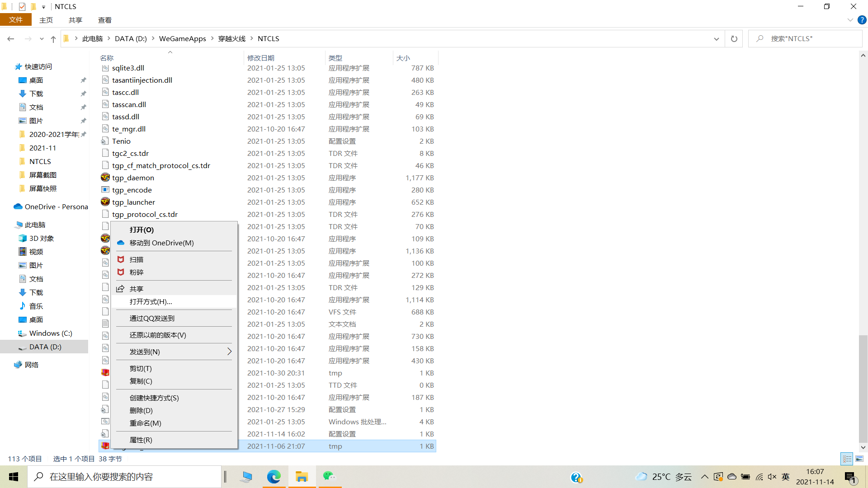Expand address bar history dropdown
The height and width of the screenshot is (488, 868).
[716, 39]
